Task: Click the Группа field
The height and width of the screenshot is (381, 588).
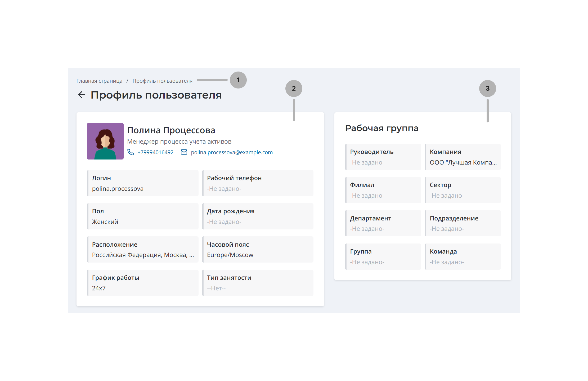Action: (x=383, y=256)
